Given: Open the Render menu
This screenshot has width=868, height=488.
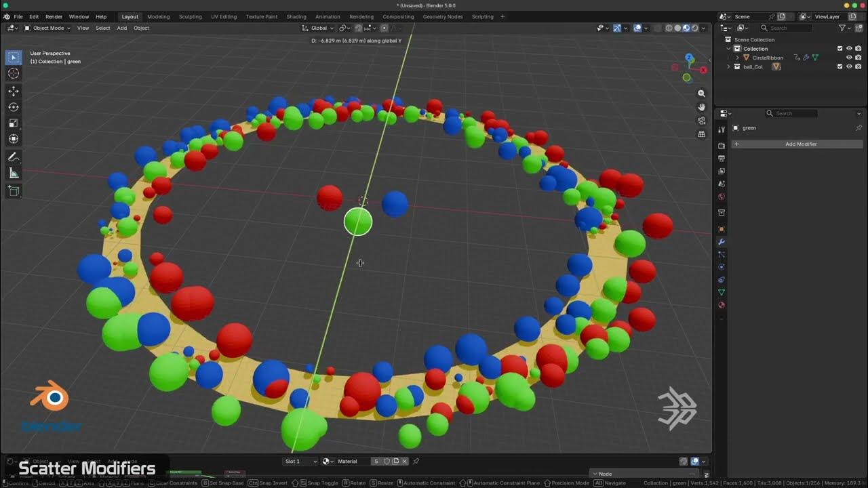Looking at the screenshot, I should [54, 17].
